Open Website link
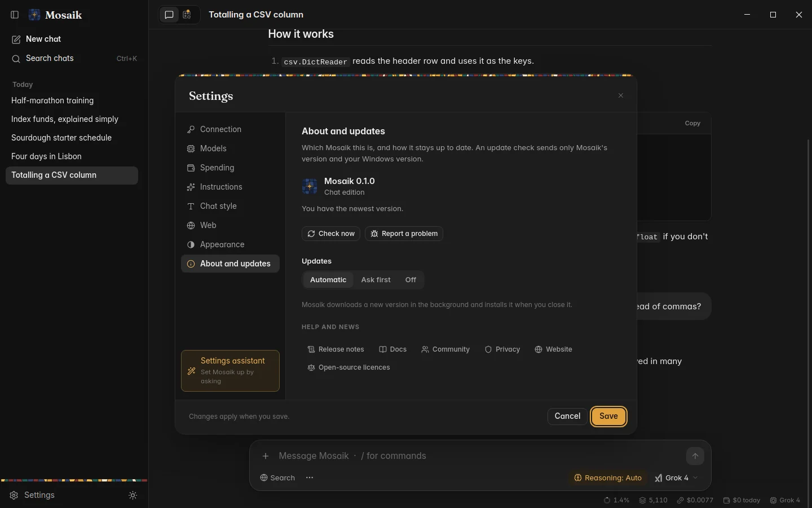This screenshot has width=812, height=508. [x=553, y=349]
